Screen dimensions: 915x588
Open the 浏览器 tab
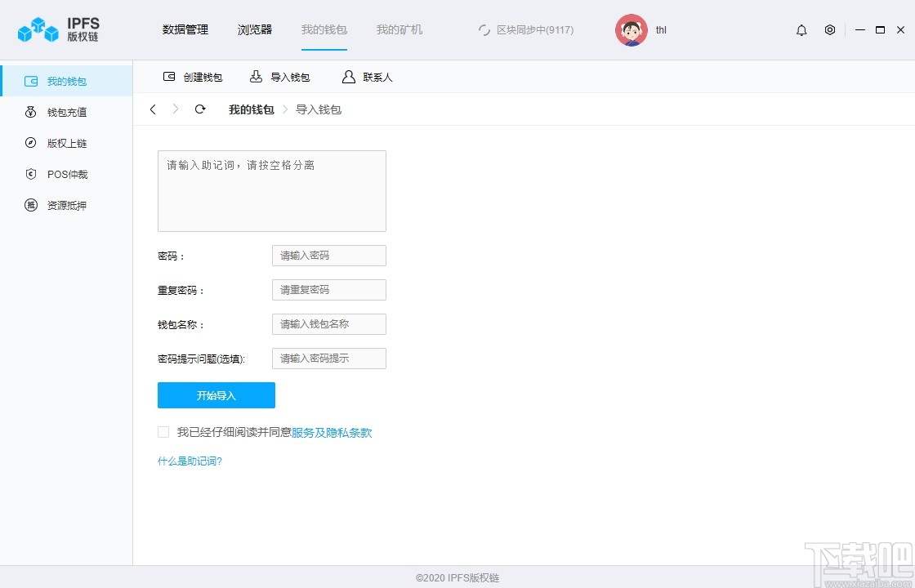click(254, 29)
